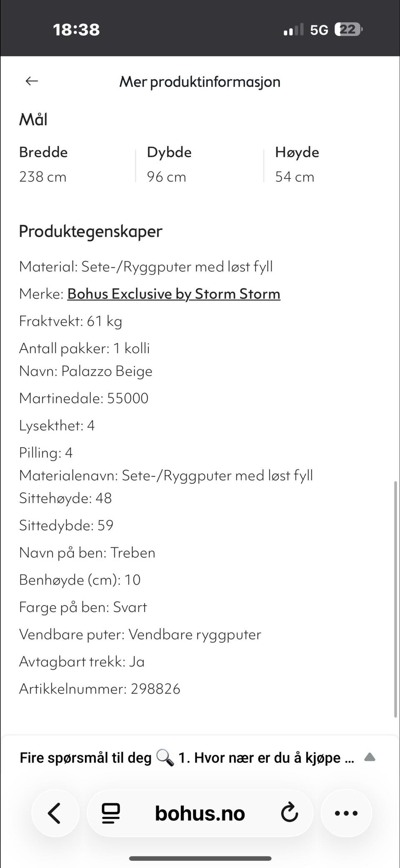
Task: Tap the magnifying glass emoji in the survey bar
Action: coord(165,757)
